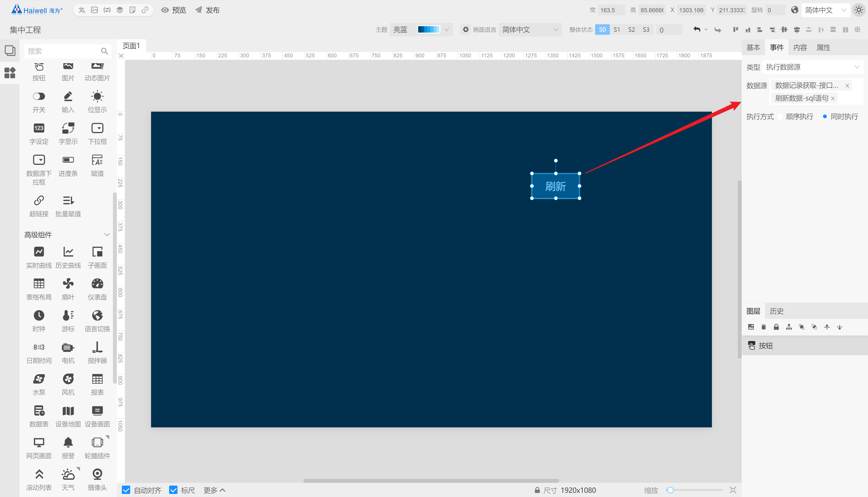Remove the 数据记录获取-接口 data source tag
Image resolution: width=868 pixels, height=497 pixels.
click(847, 85)
